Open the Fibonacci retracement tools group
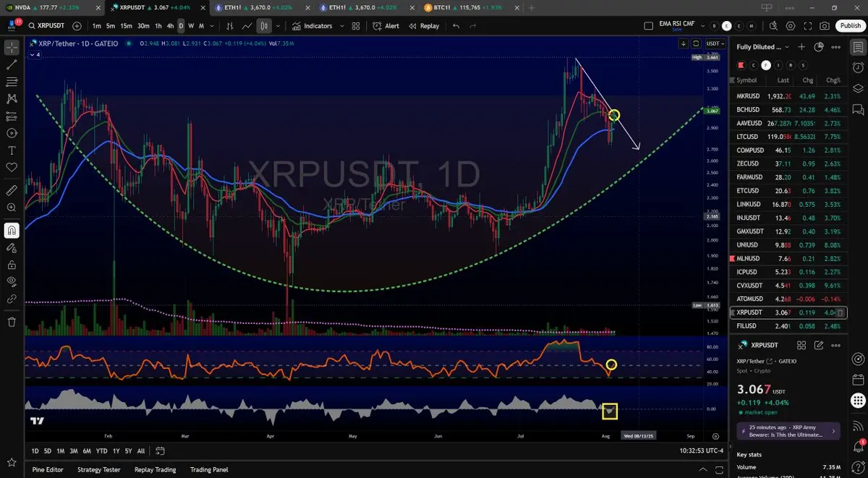The height and width of the screenshot is (478, 868). [12, 82]
